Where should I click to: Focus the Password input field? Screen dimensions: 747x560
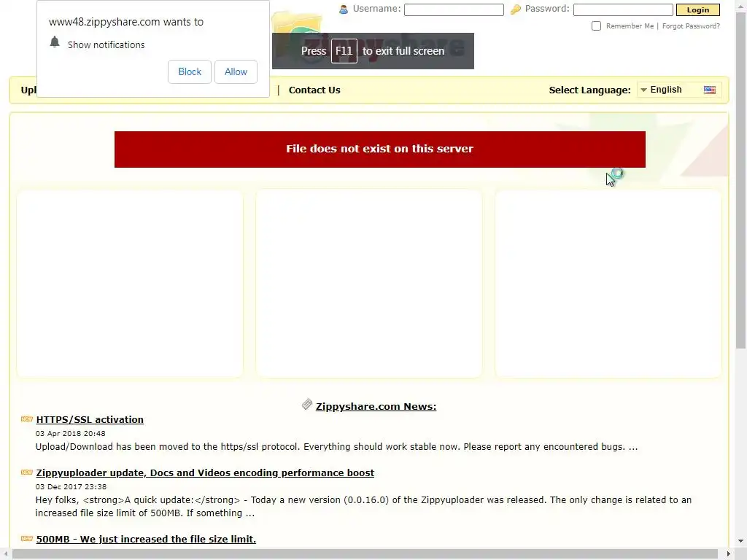(623, 9)
